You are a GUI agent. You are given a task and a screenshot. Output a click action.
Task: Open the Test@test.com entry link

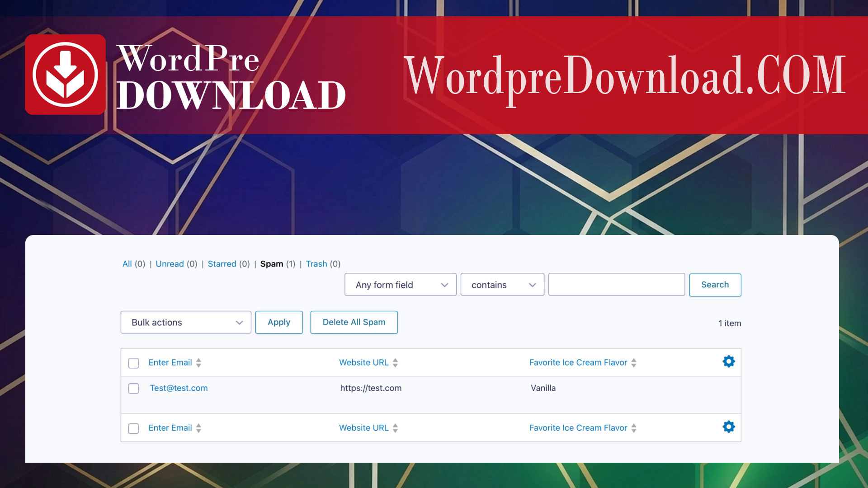179,388
